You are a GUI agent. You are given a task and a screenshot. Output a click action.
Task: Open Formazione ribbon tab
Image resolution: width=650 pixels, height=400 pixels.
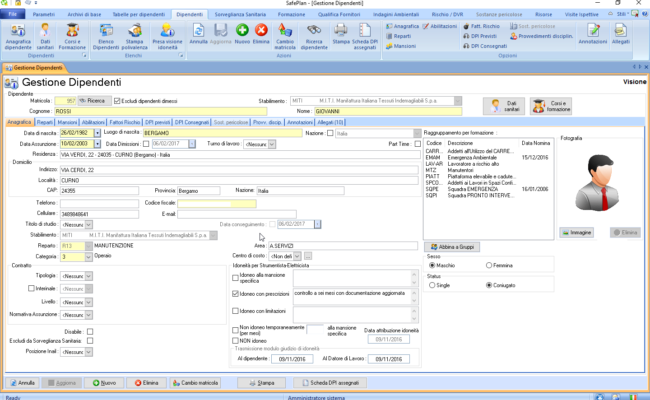pyautogui.click(x=291, y=14)
